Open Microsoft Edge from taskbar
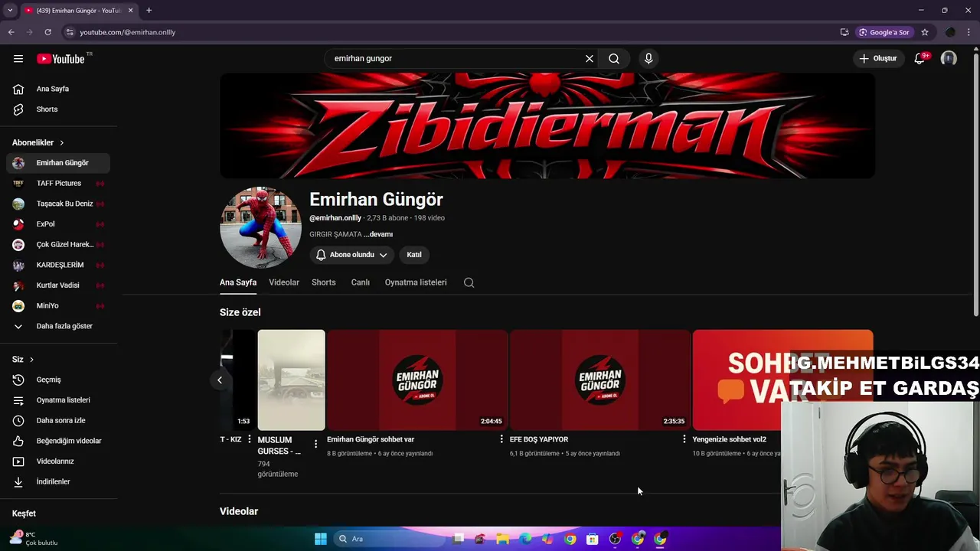This screenshot has width=980, height=551. pos(525,539)
